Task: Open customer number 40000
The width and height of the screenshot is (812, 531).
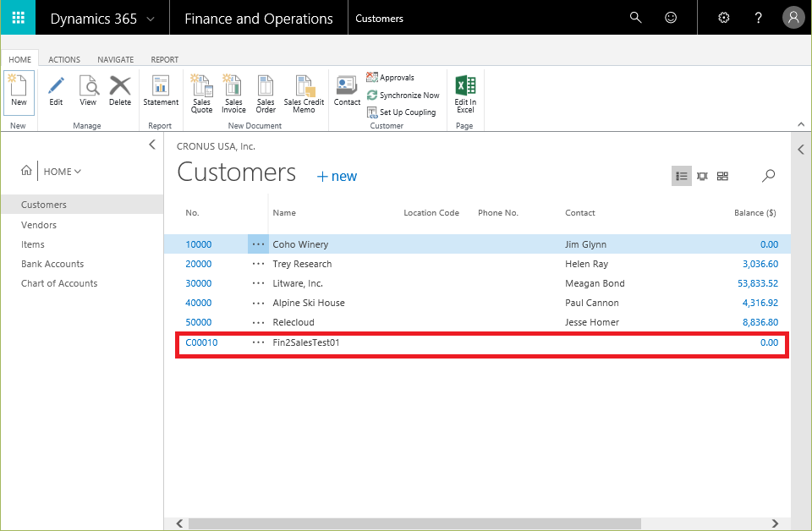Action: coord(198,303)
